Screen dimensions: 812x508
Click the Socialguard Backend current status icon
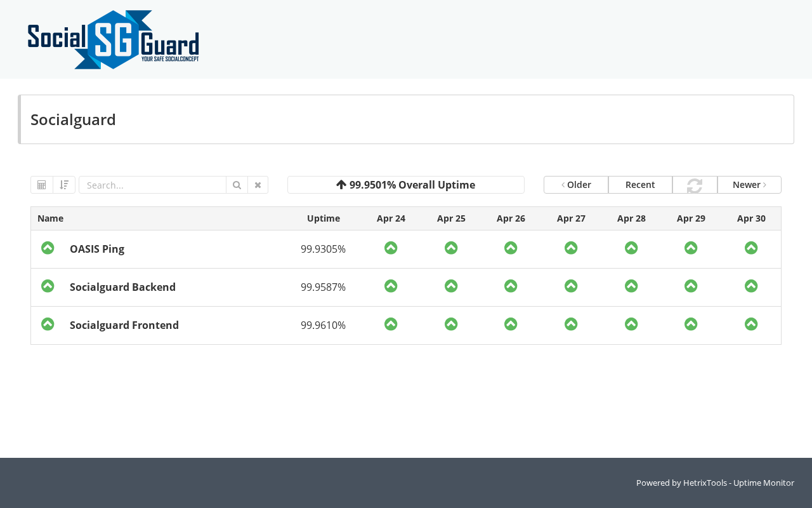tap(48, 286)
